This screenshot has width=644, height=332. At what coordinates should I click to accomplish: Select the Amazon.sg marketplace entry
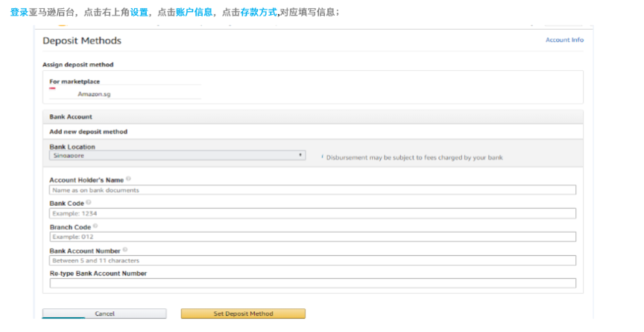(94, 95)
